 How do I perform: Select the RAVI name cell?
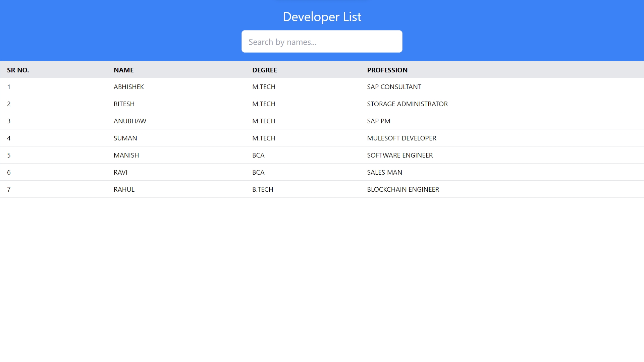tap(120, 172)
